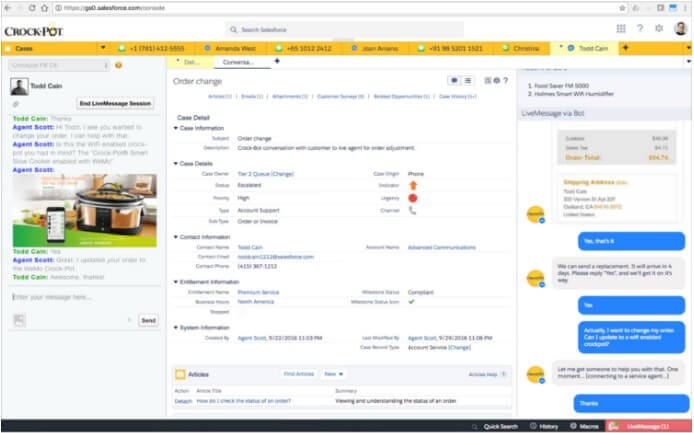Bookmark the page with the star icon
The height and width of the screenshot is (433, 694).
coord(622,8)
